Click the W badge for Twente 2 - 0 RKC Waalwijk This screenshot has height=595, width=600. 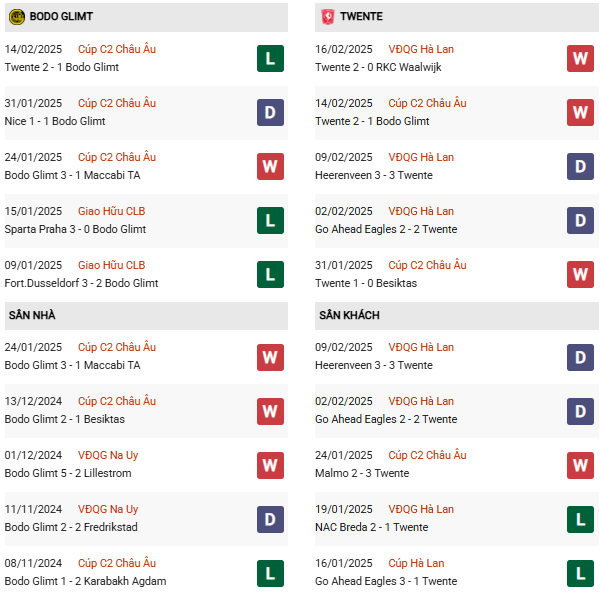click(x=580, y=58)
